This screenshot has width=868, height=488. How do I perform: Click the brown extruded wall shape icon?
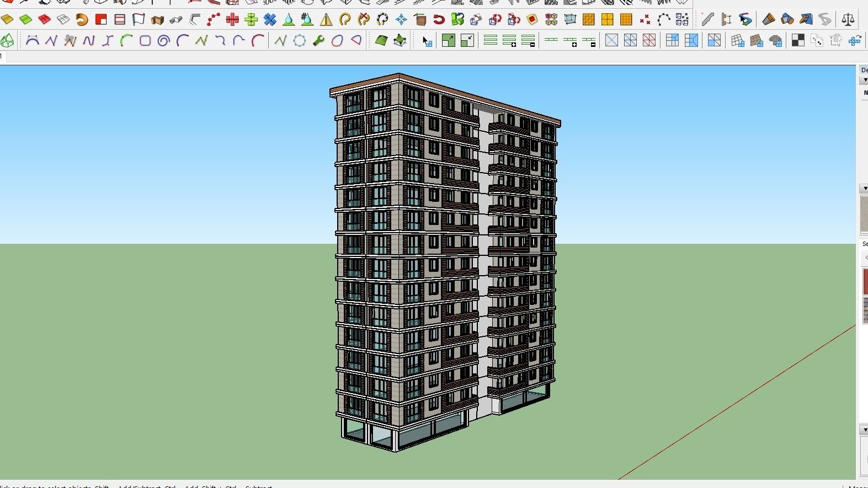[157, 20]
